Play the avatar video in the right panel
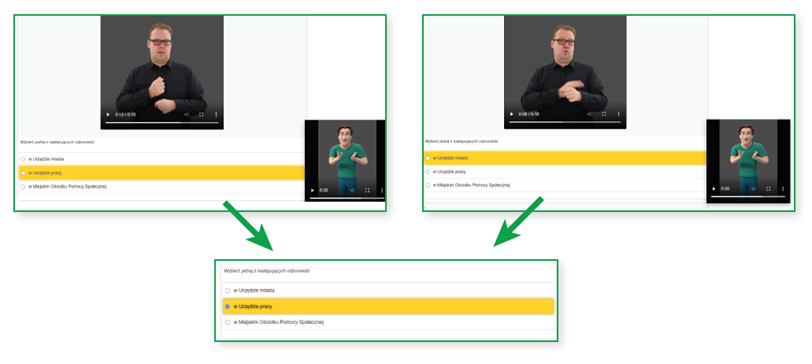This screenshot has width=812, height=364. 714,189
